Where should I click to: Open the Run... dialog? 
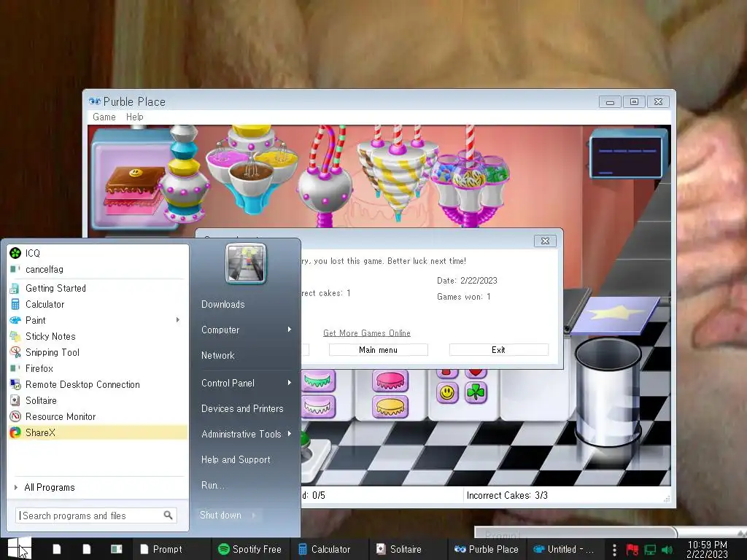212,485
